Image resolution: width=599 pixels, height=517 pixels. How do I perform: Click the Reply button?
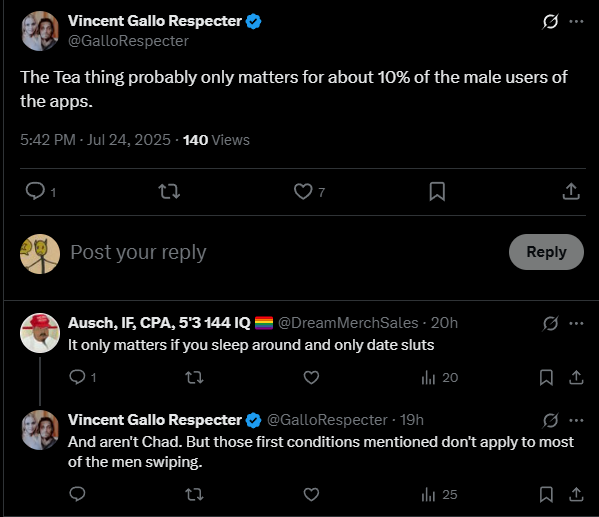pyautogui.click(x=546, y=252)
